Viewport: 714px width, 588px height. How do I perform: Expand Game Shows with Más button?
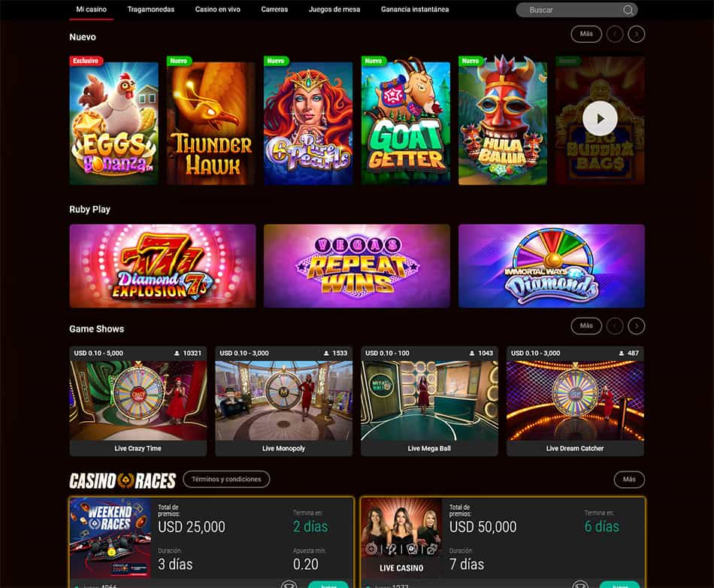(586, 326)
